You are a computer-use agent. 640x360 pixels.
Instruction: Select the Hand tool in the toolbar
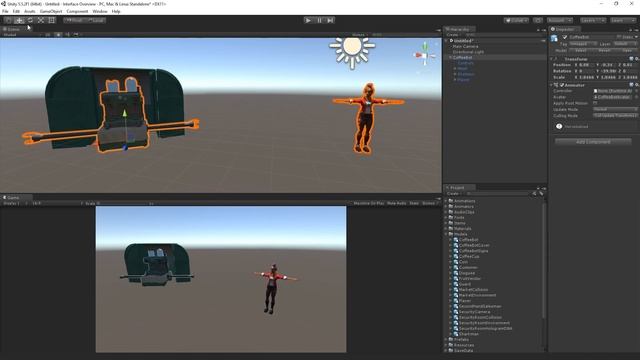[x=8, y=20]
